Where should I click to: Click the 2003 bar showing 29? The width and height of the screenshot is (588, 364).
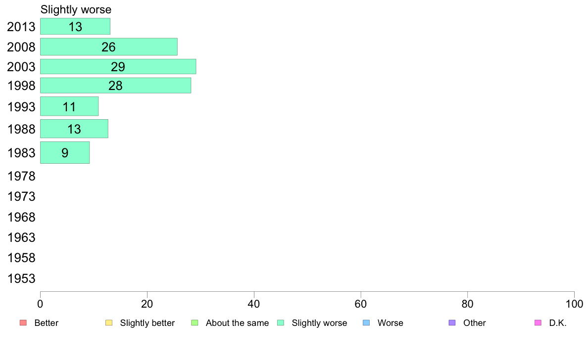tap(118, 66)
